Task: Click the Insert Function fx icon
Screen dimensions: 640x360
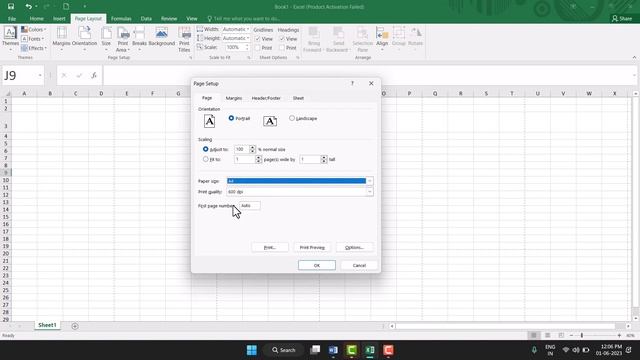Action: click(x=94, y=76)
